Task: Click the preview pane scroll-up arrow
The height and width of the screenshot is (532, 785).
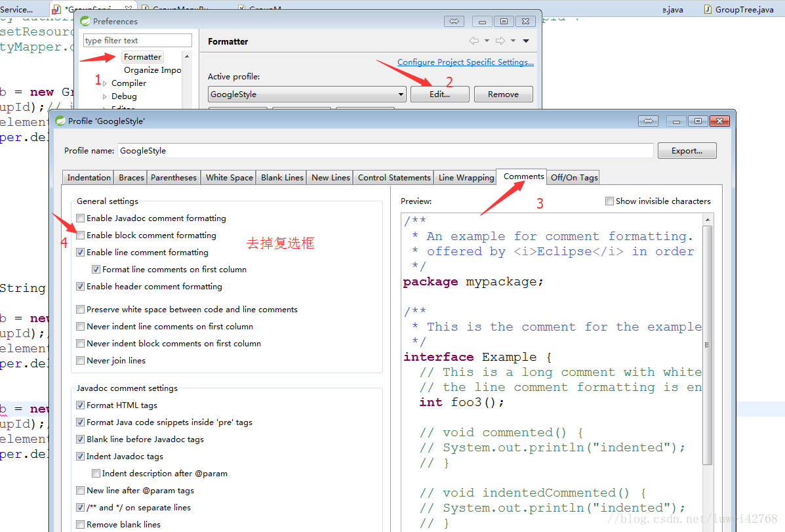Action: [708, 219]
